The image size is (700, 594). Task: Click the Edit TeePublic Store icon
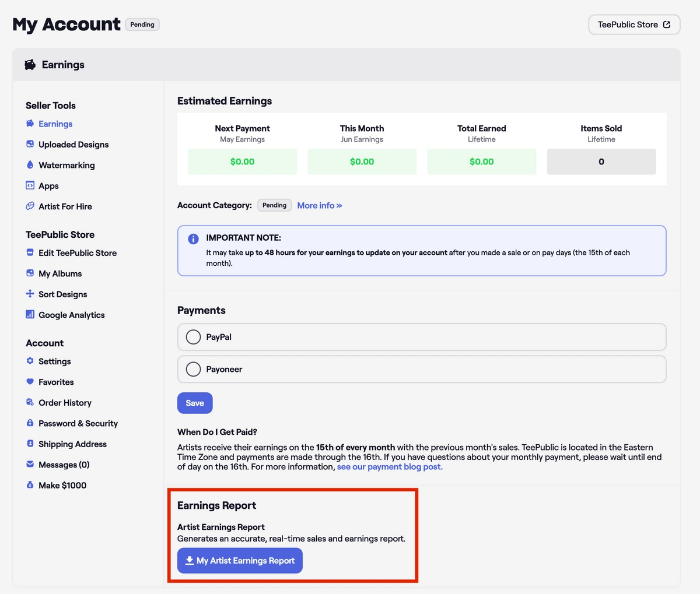click(x=30, y=252)
